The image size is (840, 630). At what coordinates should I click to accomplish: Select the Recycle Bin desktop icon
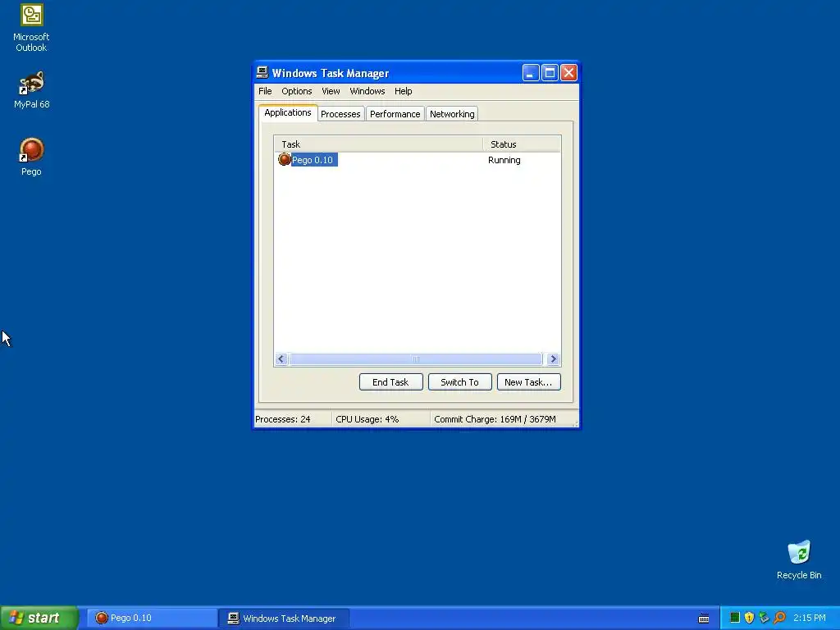[799, 559]
